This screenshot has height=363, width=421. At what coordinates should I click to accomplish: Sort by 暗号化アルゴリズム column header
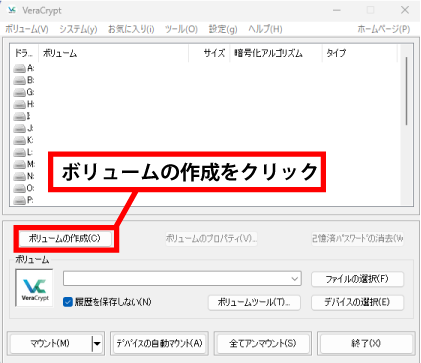pyautogui.click(x=276, y=53)
